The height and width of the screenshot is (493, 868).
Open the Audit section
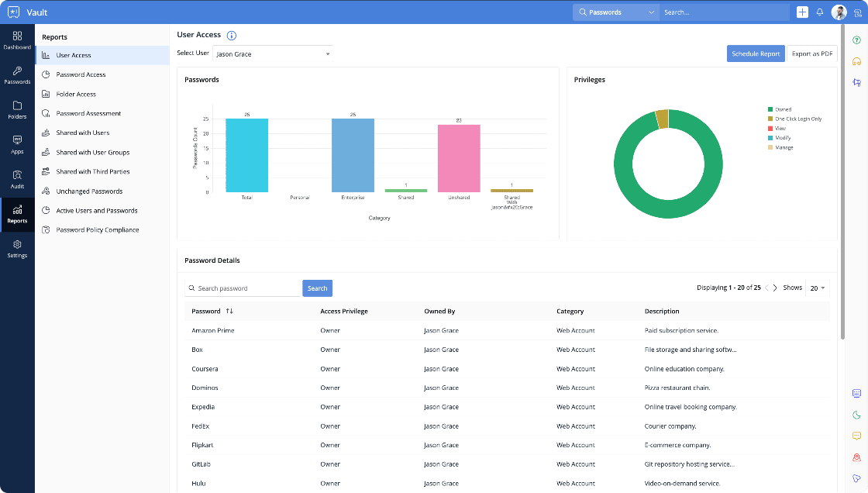tap(17, 180)
